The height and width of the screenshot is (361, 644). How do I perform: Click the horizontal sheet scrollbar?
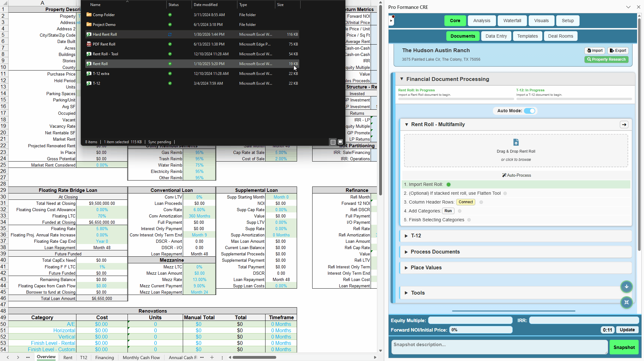(254, 357)
